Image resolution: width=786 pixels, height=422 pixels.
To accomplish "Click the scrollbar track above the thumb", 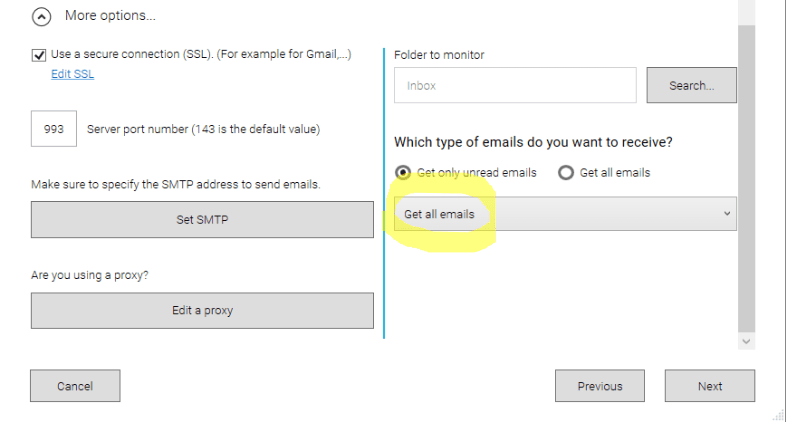I will point(746,12).
